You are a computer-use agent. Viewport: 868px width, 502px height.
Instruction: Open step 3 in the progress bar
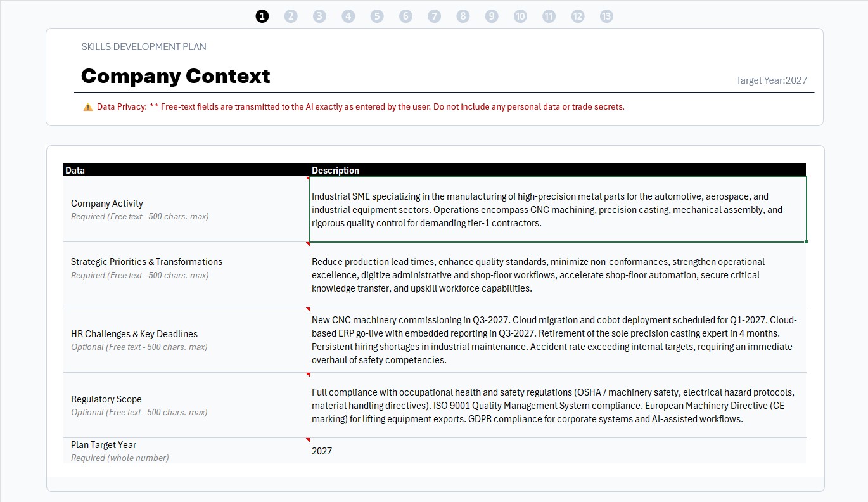click(x=319, y=16)
